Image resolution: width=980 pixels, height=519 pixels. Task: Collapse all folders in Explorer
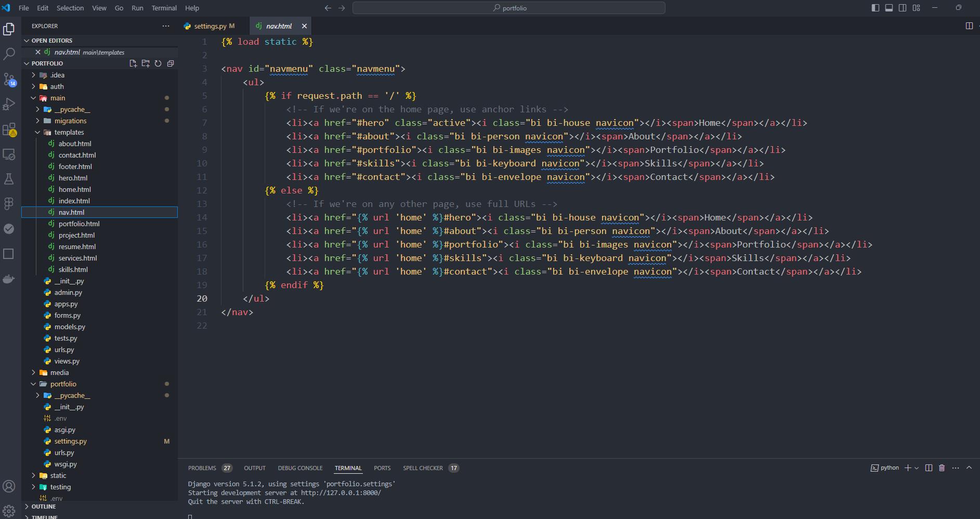(171, 63)
